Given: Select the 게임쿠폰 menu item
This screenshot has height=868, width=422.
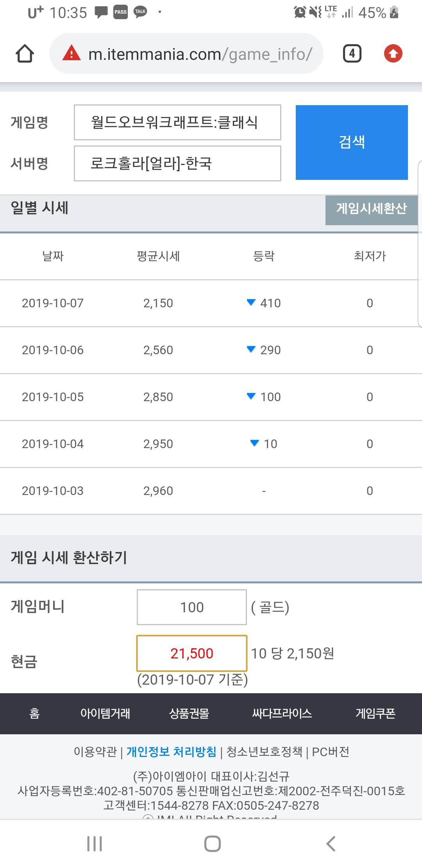Looking at the screenshot, I should [x=375, y=714].
